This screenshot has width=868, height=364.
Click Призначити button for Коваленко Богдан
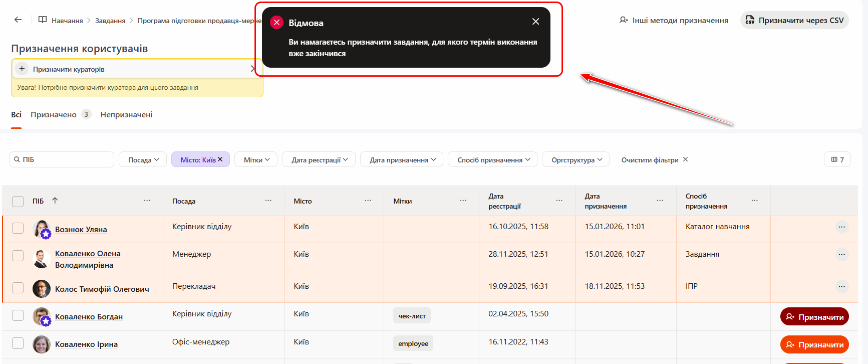tap(814, 317)
